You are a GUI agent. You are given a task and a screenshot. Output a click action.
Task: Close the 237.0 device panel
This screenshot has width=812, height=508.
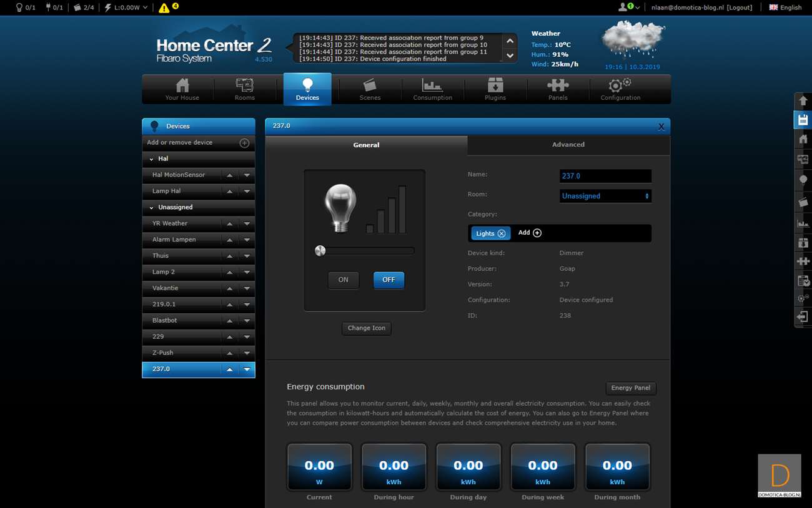661,127
